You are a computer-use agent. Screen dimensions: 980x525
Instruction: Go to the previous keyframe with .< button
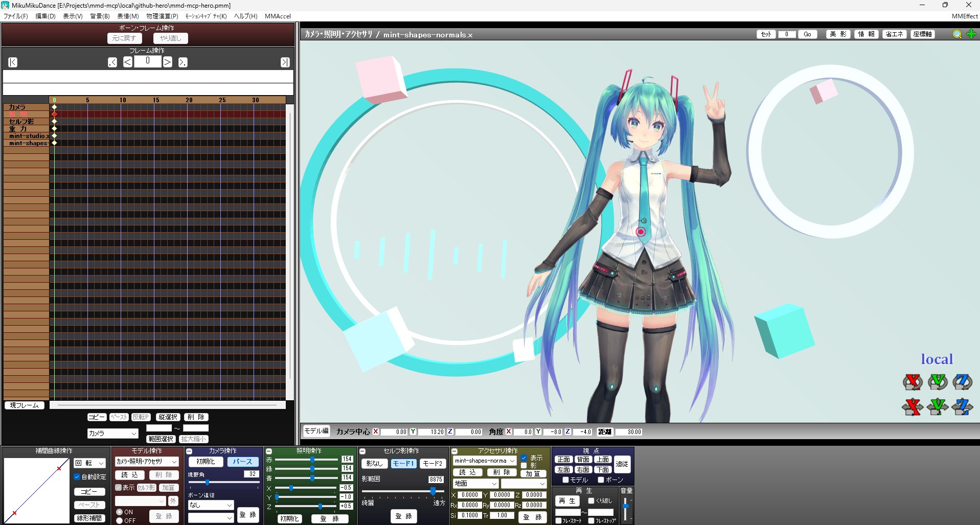point(112,62)
